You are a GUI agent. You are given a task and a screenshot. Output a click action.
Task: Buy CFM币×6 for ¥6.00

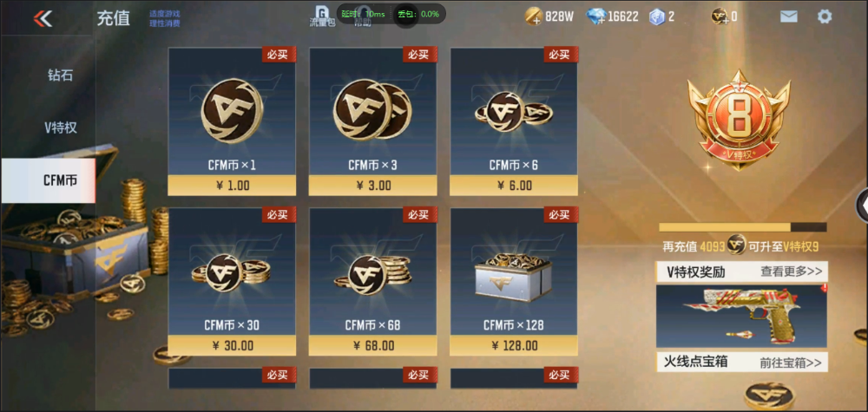pos(514,121)
